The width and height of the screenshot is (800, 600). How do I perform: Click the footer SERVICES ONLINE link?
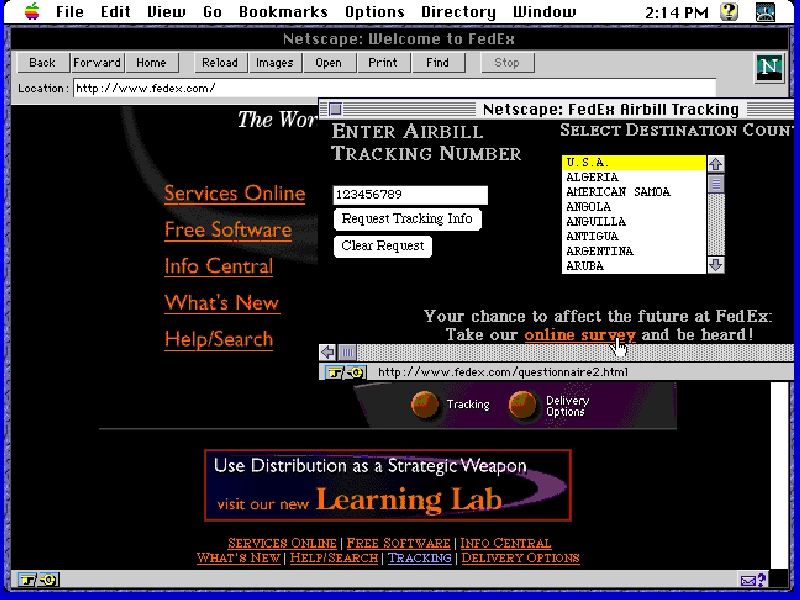coord(282,543)
